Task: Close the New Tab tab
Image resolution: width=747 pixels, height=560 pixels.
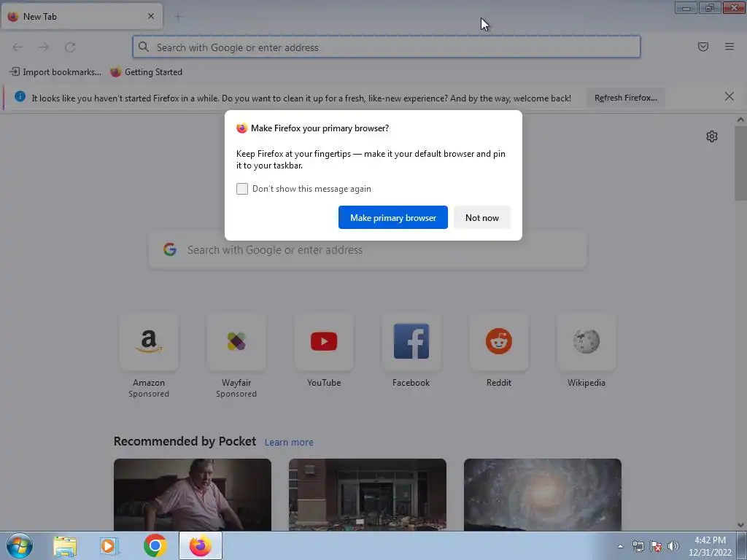Action: point(151,16)
